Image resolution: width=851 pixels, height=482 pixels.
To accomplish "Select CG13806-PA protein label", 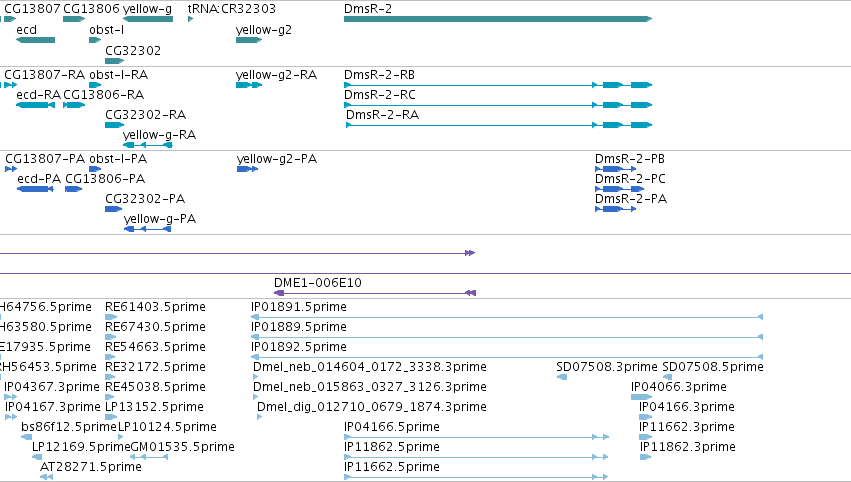I will [105, 179].
